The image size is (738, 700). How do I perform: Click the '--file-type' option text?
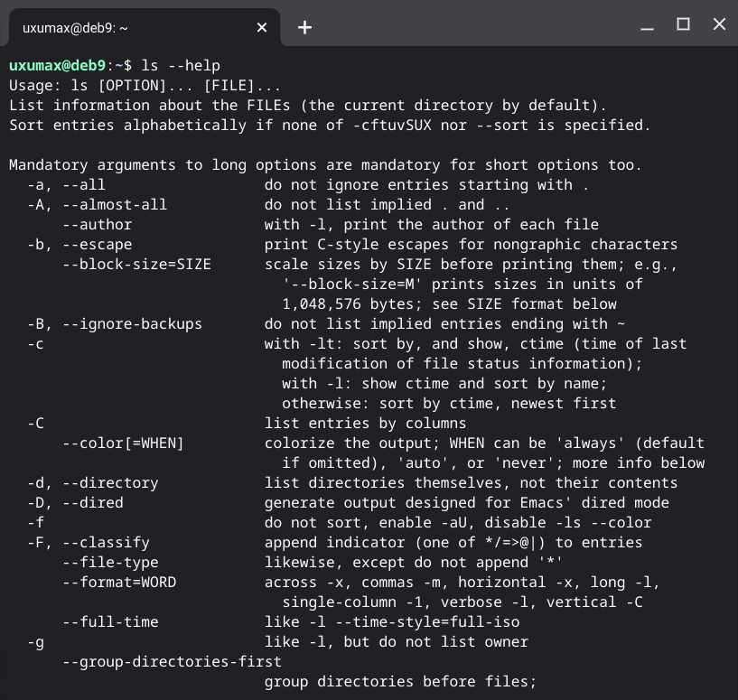pyautogui.click(x=110, y=563)
